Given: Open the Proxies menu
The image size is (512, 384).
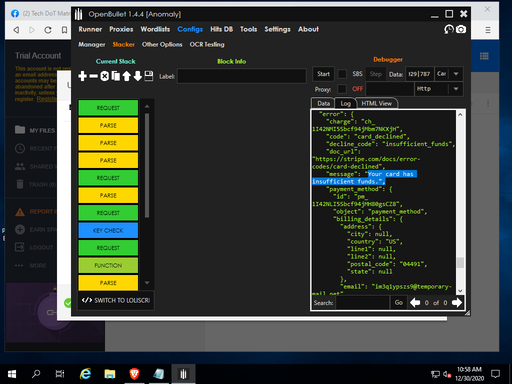Looking at the screenshot, I should click(x=121, y=29).
